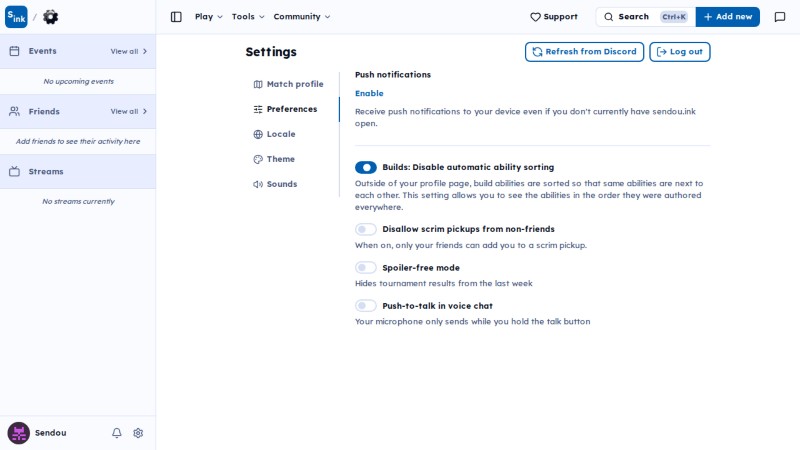Click the Play menu chevron arrow

[x=220, y=17]
